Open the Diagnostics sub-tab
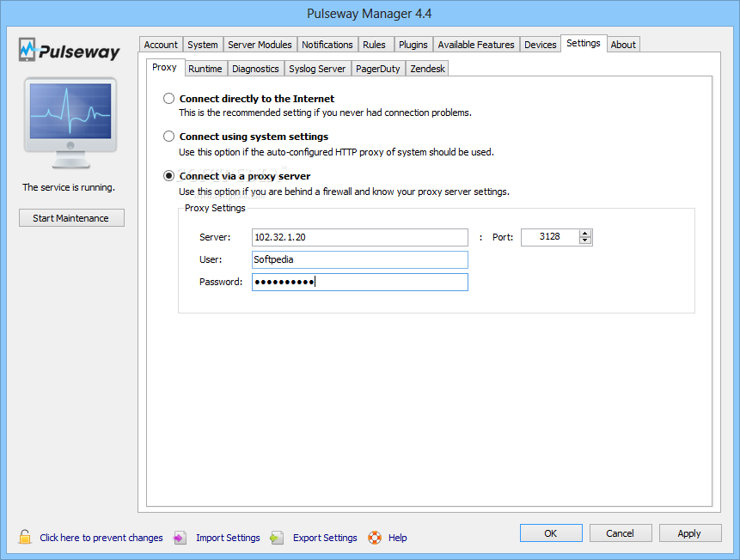 pyautogui.click(x=256, y=69)
